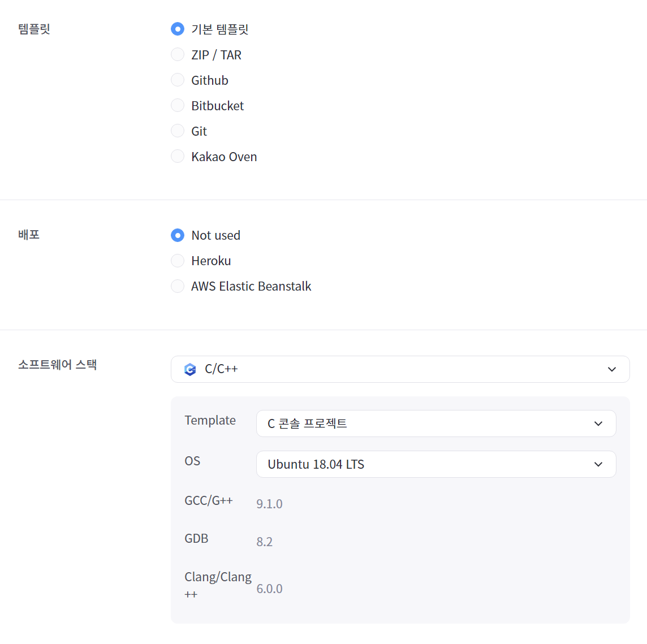Image resolution: width=647 pixels, height=644 pixels.
Task: Choose Heroku for deployment
Action: point(178,261)
